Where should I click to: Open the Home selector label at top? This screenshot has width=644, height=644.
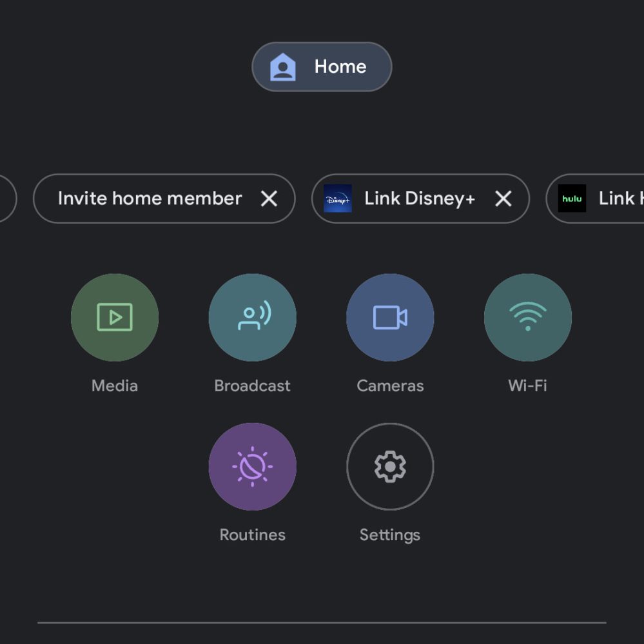340,67
